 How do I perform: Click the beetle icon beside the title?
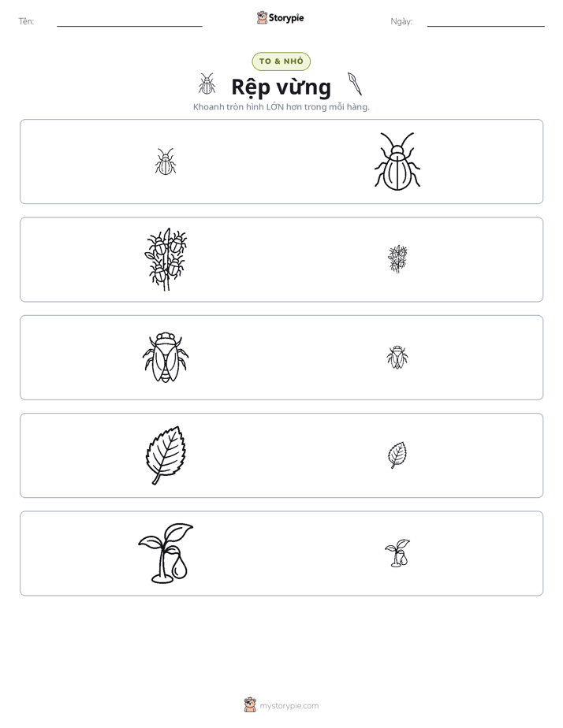207,84
